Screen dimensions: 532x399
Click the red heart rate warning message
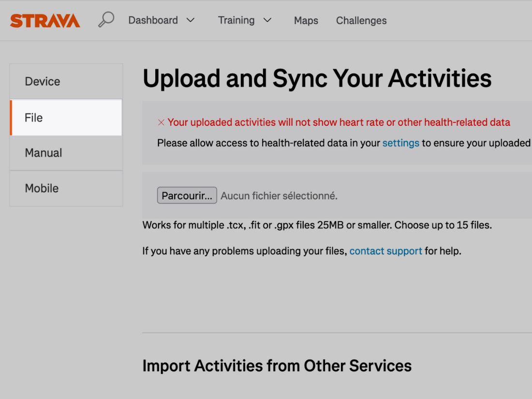tap(339, 122)
